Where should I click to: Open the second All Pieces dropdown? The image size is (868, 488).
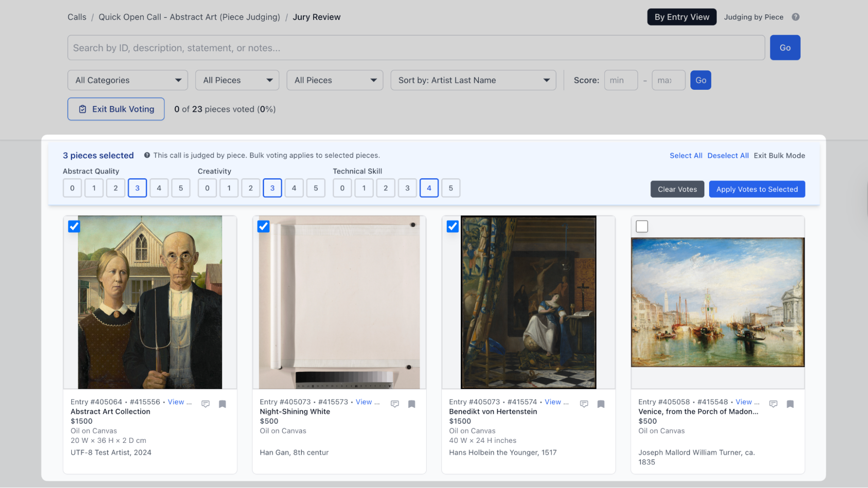[335, 80]
